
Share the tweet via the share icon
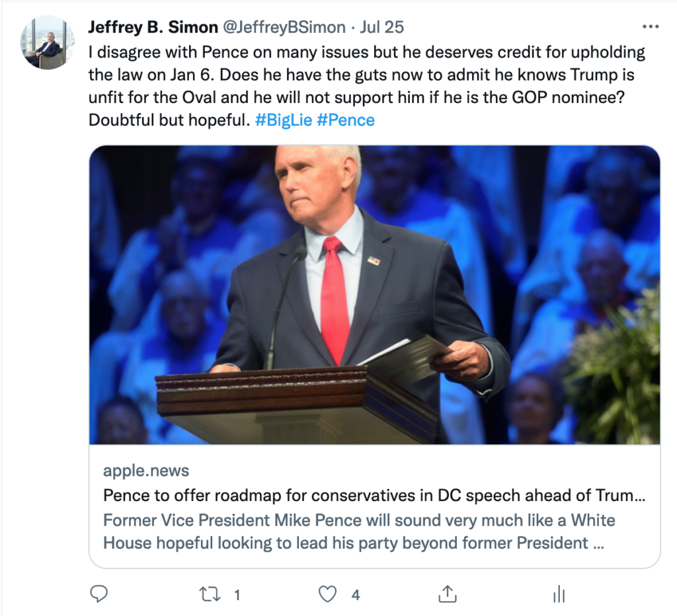click(448, 594)
